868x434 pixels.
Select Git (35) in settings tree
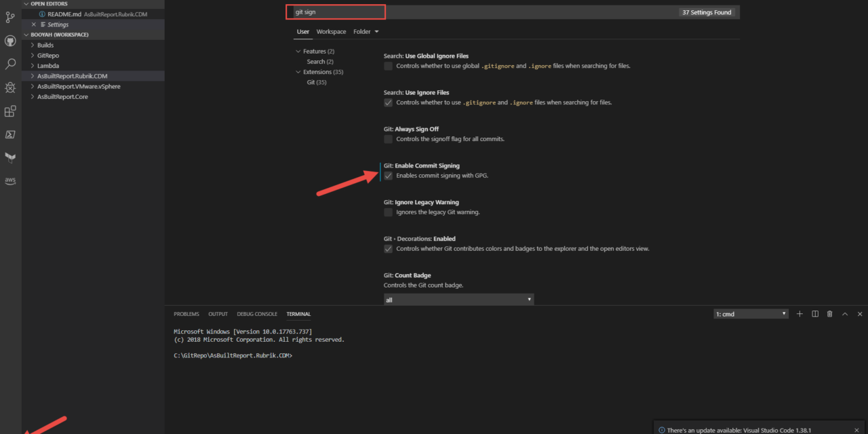pos(317,82)
